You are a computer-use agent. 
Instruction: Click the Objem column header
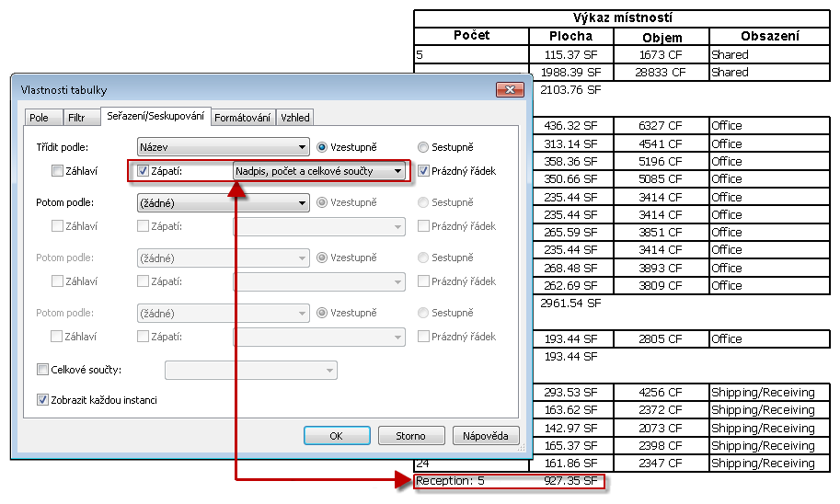662,37
